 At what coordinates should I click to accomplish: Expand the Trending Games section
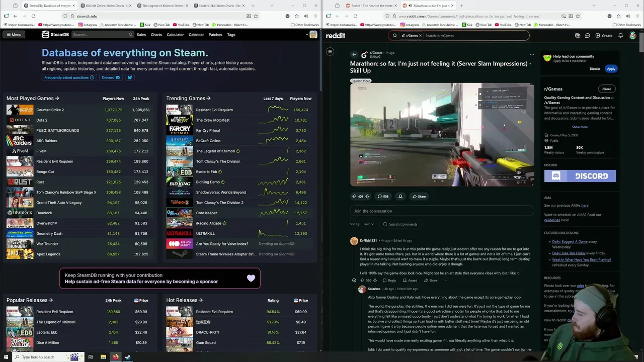tap(188, 99)
